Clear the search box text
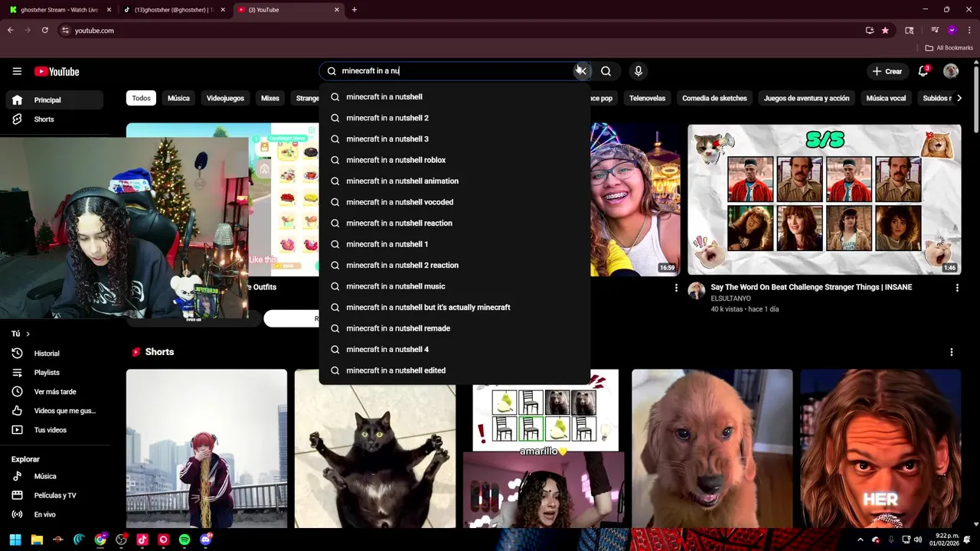The image size is (980, 551). point(581,71)
